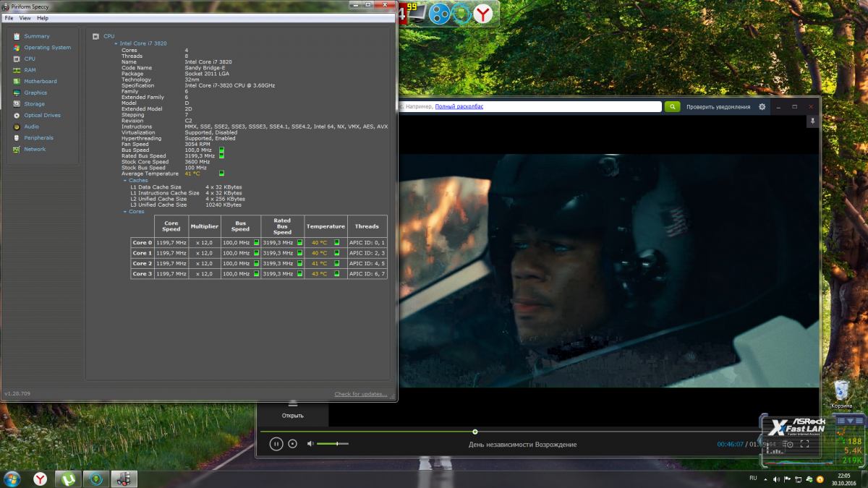Viewport: 868px width, 488px height.
Task: Stop the video playback
Action: point(292,444)
